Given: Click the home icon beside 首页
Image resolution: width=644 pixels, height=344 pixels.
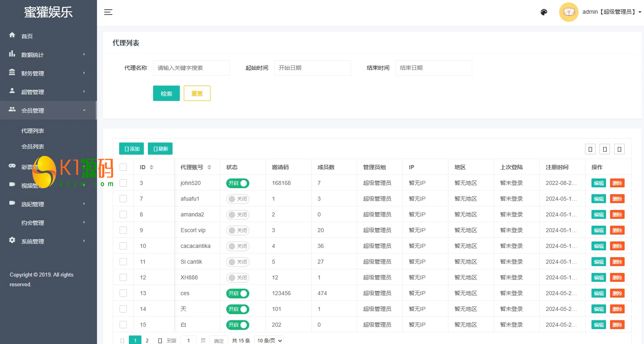Looking at the screenshot, I should point(12,35).
